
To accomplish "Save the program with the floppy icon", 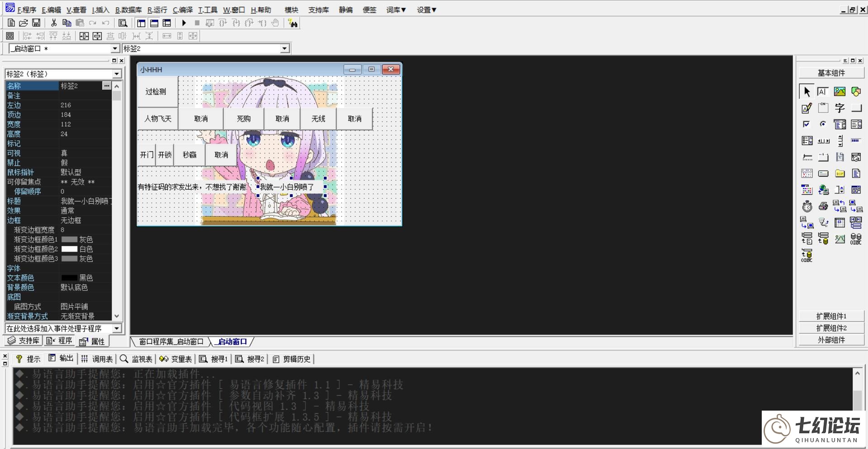I will tap(36, 23).
